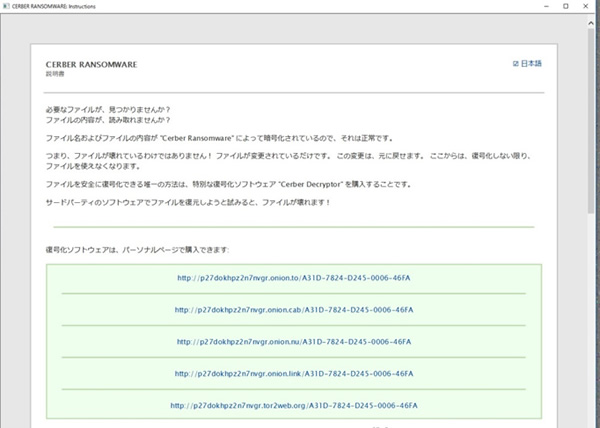Open the onion.to payment page link
Viewport: 600px width, 428px height.
tap(293, 278)
